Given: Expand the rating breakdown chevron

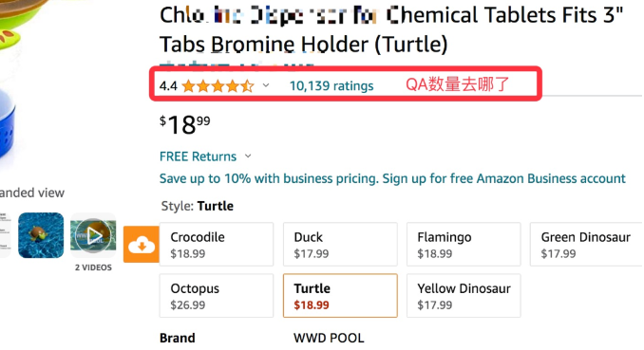Looking at the screenshot, I should (x=266, y=85).
